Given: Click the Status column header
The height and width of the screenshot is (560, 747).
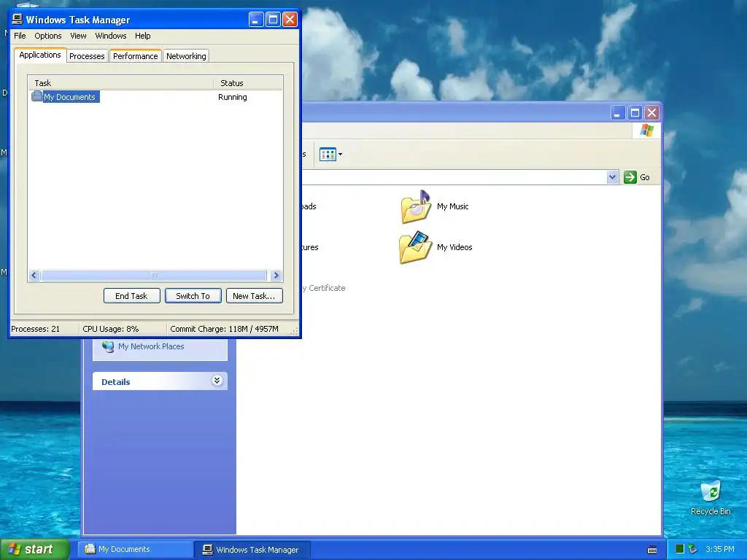Looking at the screenshot, I should point(248,83).
